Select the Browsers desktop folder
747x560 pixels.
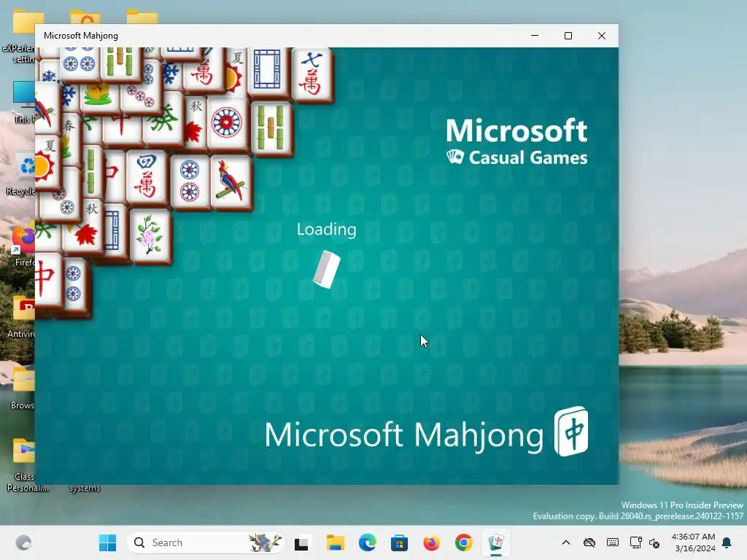coord(23,388)
